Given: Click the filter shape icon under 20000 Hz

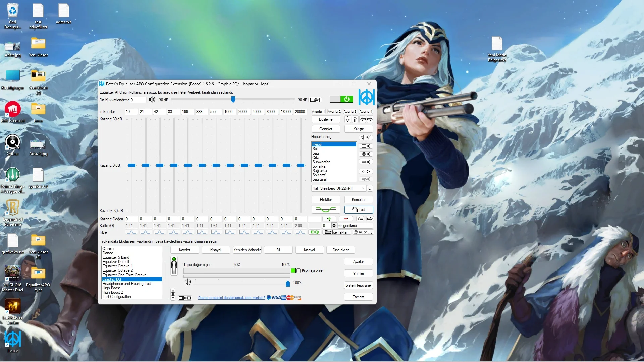Looking at the screenshot, I should coord(300,232).
